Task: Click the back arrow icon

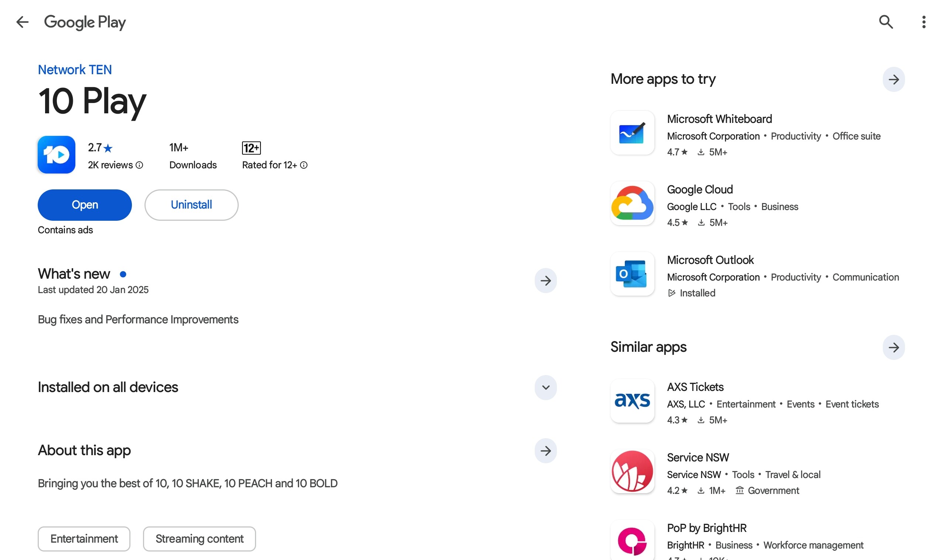Action: 22,22
